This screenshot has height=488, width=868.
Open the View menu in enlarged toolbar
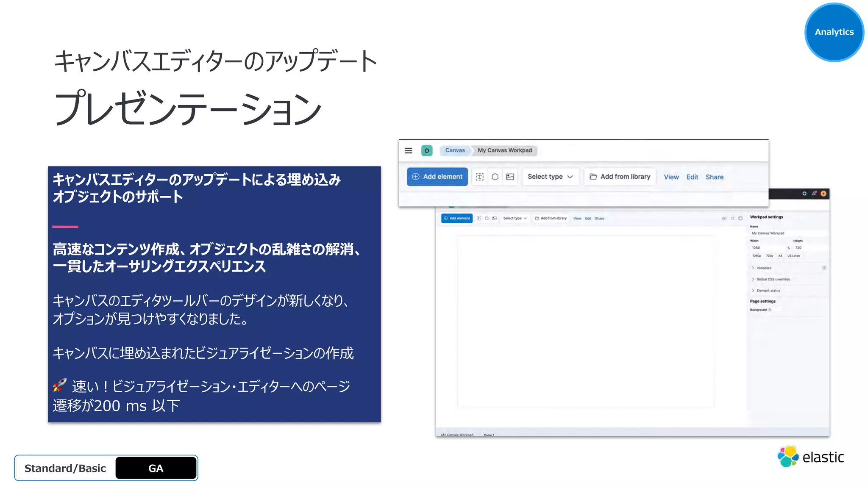[671, 177]
